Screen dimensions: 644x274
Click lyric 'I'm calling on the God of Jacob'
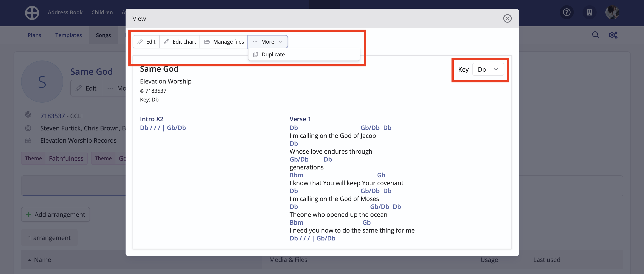333,136
